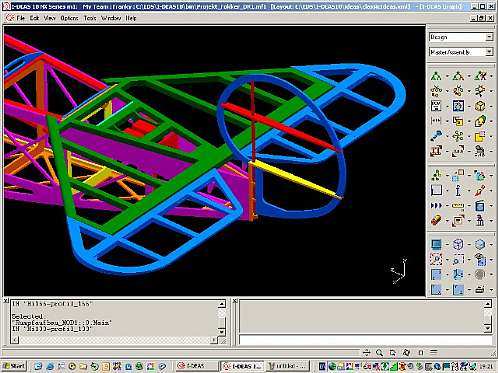Click the triple arrow playback icon
This screenshot has height=373, width=498.
click(436, 206)
